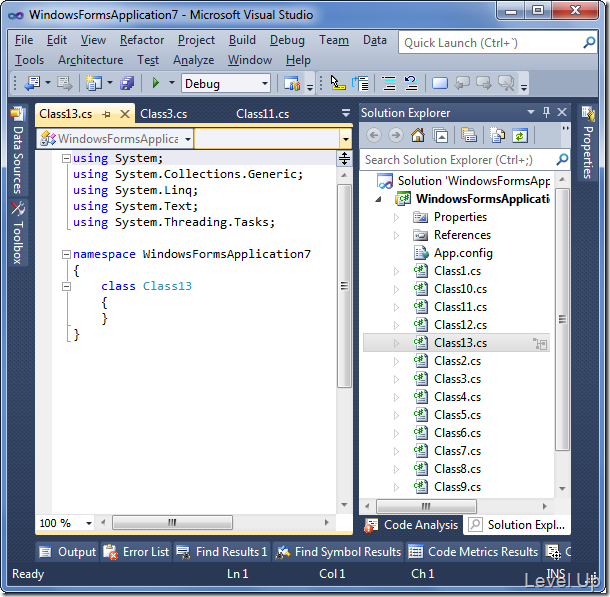Start debugging with the green play icon
The height and width of the screenshot is (597, 610).
[x=156, y=83]
